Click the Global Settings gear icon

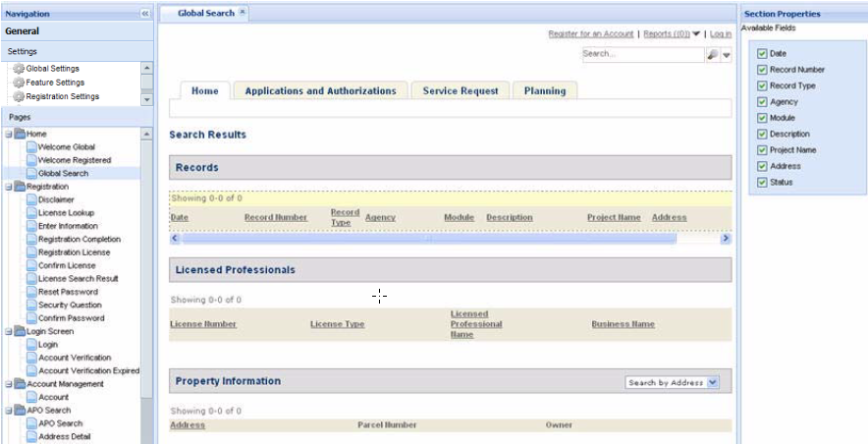(x=18, y=69)
